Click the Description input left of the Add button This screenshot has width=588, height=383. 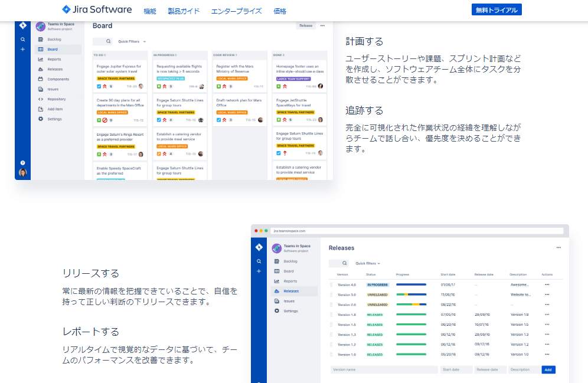tap(524, 369)
